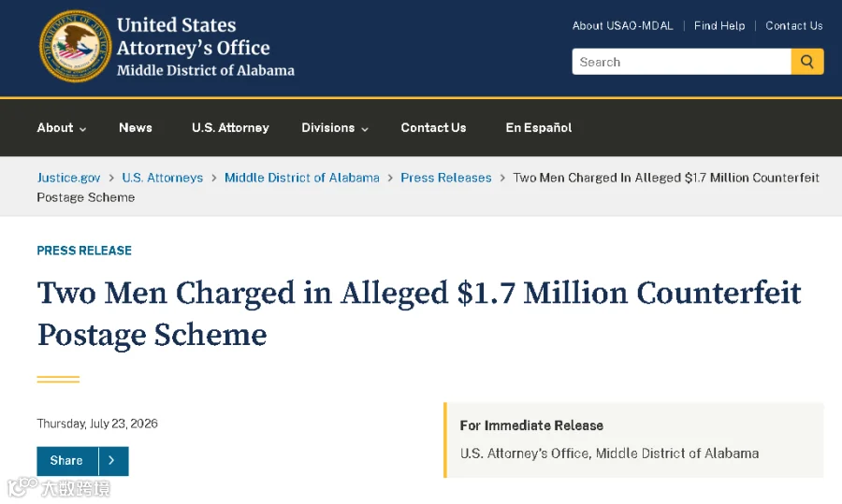Click the top-right Contact Us link
Image resolution: width=842 pixels, height=504 pixels.
tap(793, 26)
